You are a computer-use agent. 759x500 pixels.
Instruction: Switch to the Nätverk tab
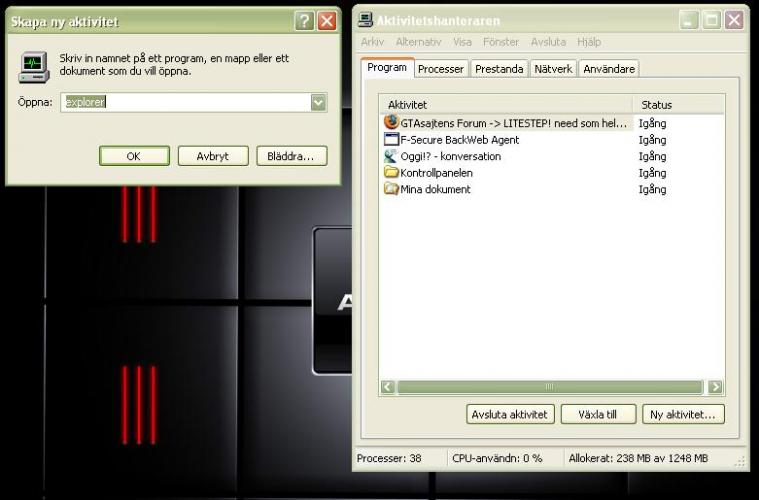click(553, 69)
